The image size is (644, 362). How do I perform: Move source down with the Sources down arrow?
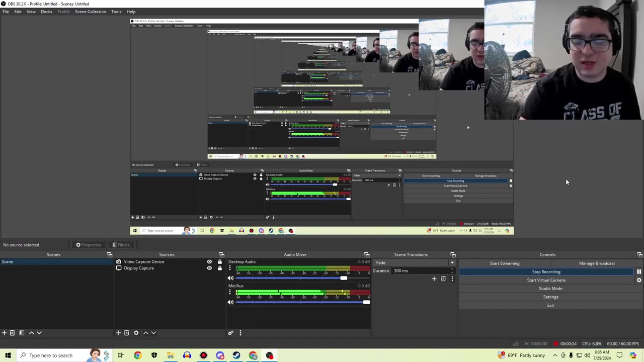point(153,333)
